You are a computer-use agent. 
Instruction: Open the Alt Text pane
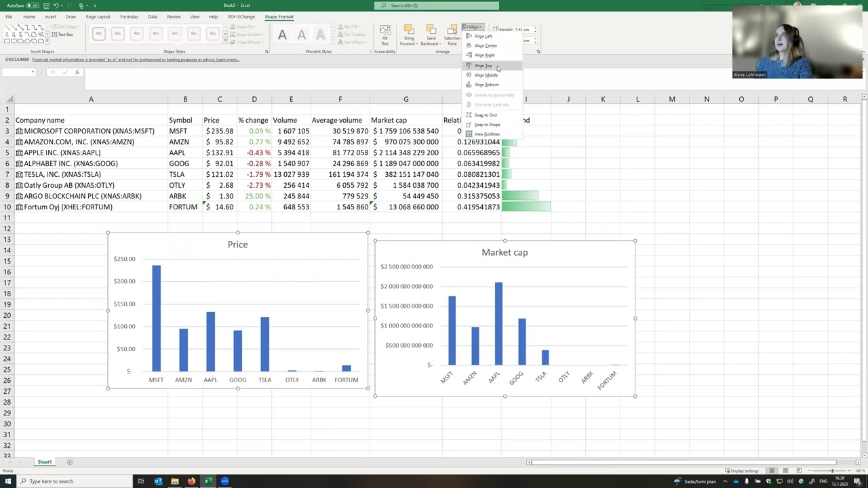click(384, 35)
